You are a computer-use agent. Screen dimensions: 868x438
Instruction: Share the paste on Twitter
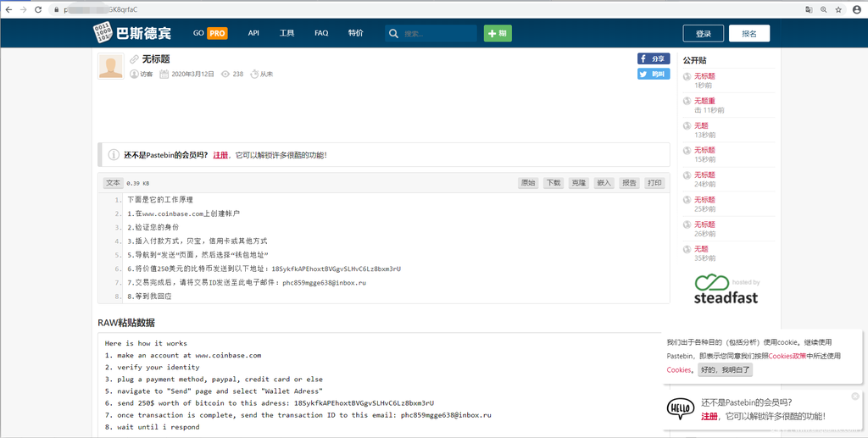pyautogui.click(x=654, y=74)
